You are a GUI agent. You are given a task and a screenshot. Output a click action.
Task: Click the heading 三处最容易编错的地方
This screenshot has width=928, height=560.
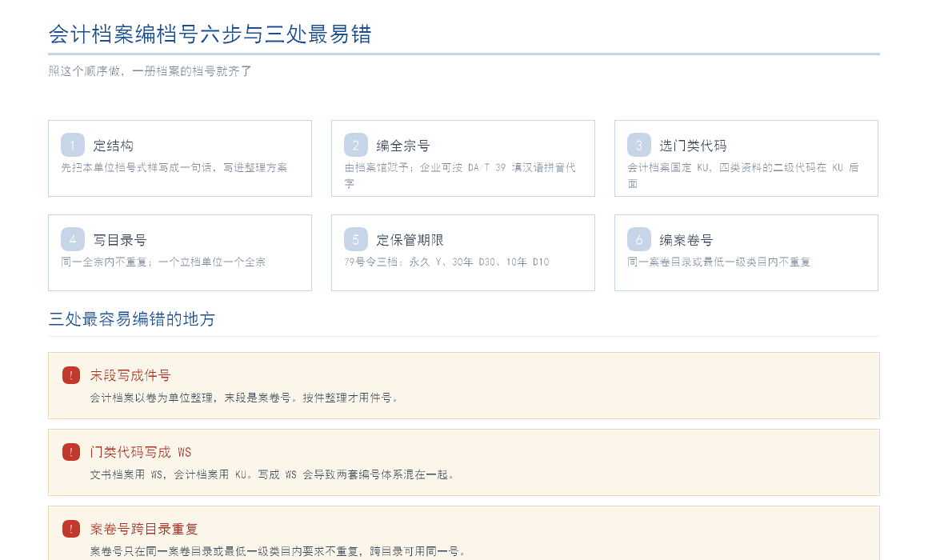point(132,319)
